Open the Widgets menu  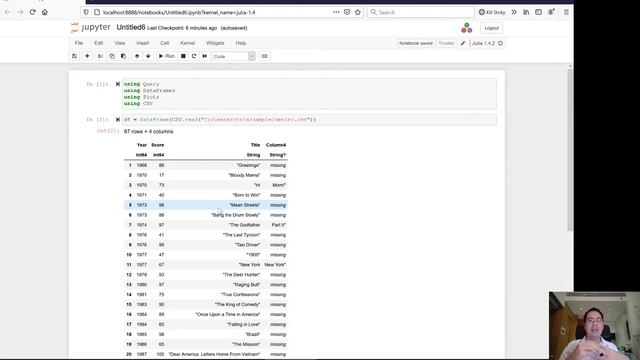(215, 43)
